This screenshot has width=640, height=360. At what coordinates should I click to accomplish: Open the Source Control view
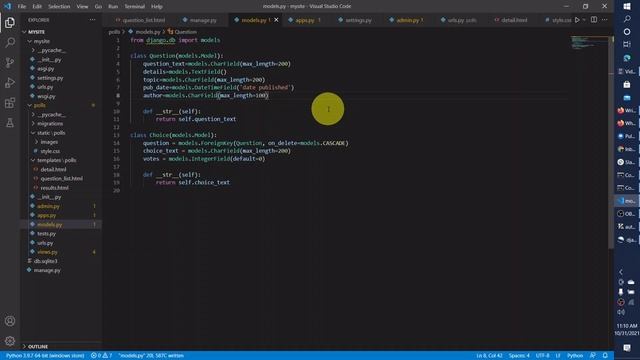[10, 62]
